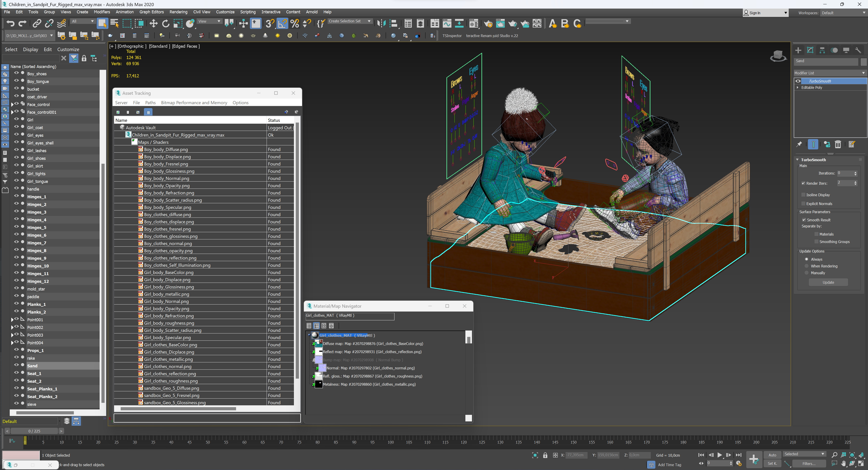
Task: Activate the Select and Move tool
Action: tap(154, 23)
